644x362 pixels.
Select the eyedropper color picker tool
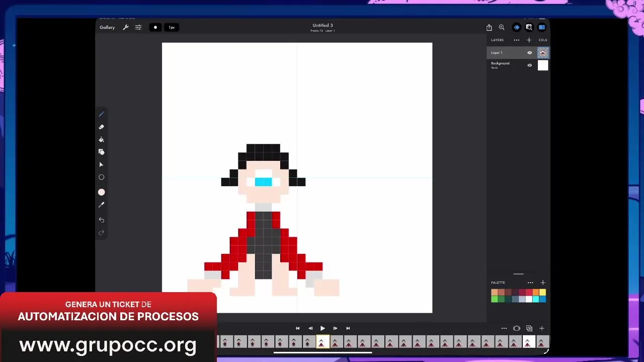coord(101,205)
